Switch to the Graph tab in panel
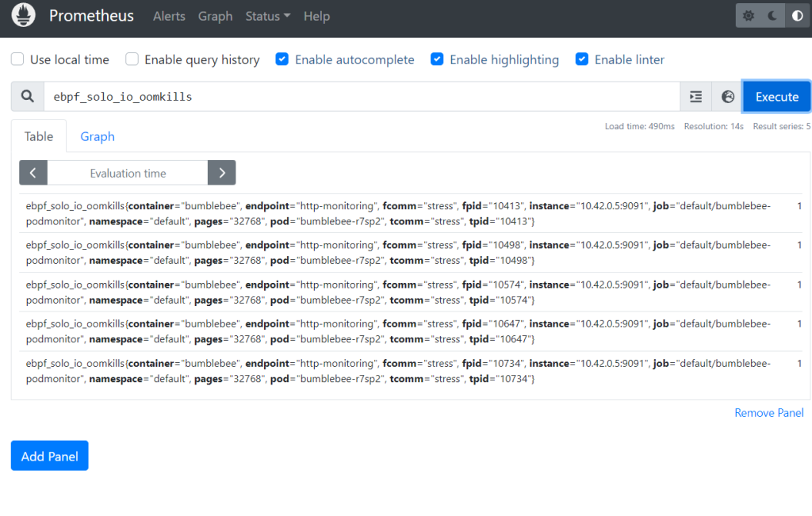This screenshot has height=516, width=812. pos(98,136)
